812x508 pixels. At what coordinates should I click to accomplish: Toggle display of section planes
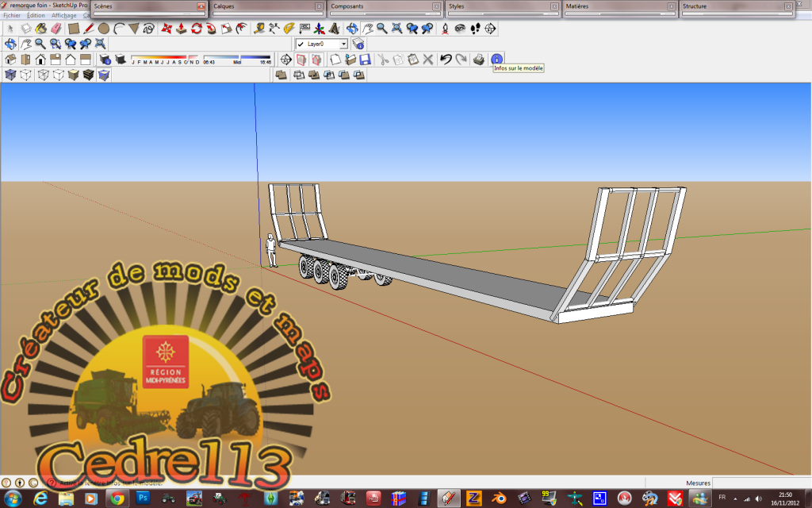tap(301, 60)
